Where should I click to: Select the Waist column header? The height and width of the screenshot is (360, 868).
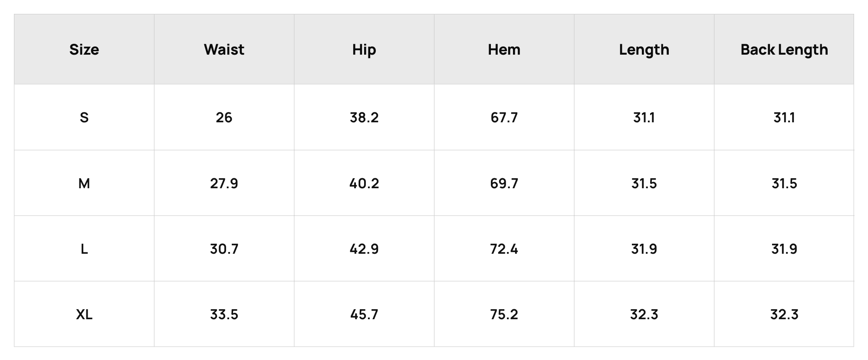pyautogui.click(x=224, y=49)
